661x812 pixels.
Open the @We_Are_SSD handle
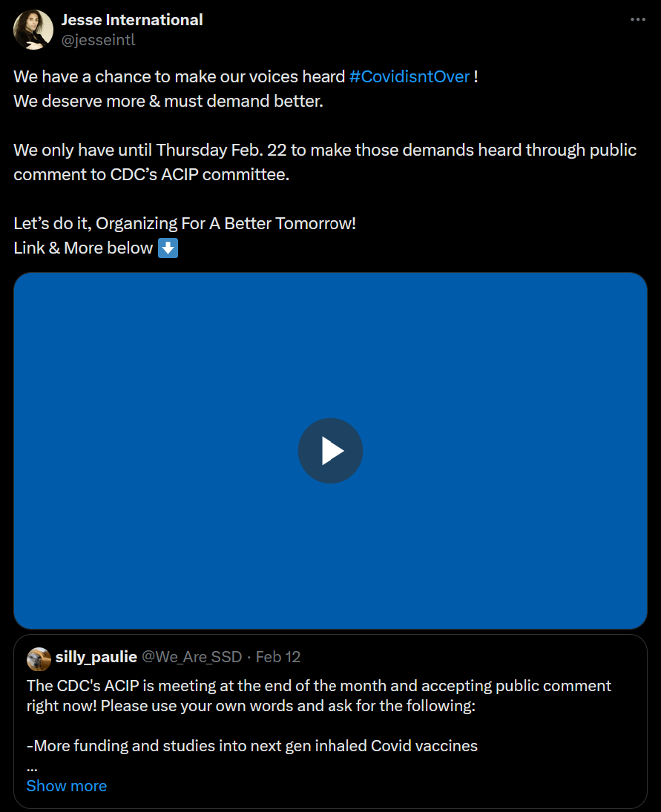[x=191, y=656]
